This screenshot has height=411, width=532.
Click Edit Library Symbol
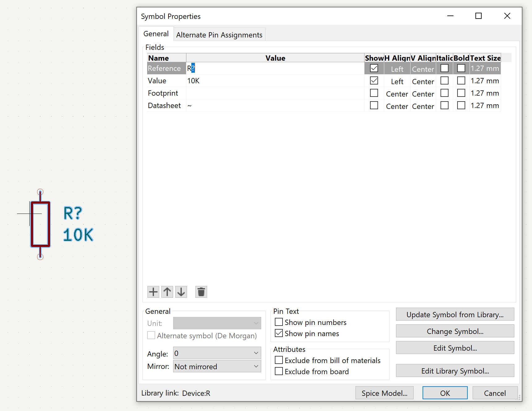[455, 371]
